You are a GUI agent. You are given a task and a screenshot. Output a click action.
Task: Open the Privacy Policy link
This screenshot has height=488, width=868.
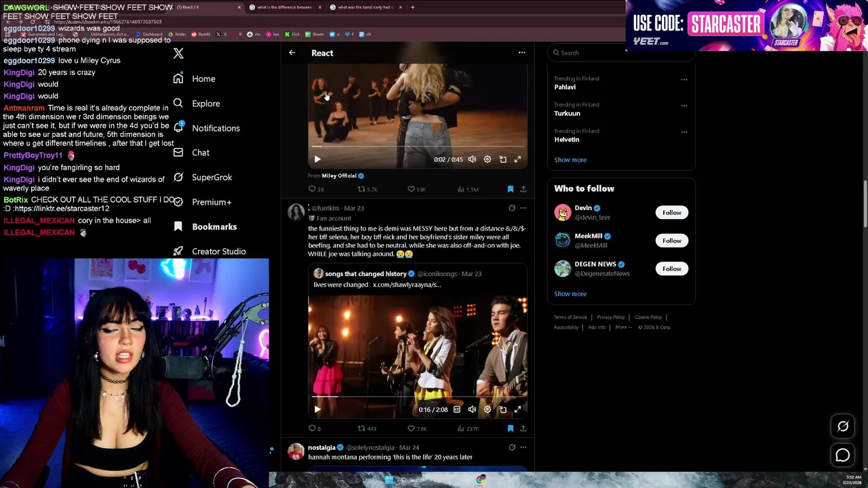coord(610,317)
